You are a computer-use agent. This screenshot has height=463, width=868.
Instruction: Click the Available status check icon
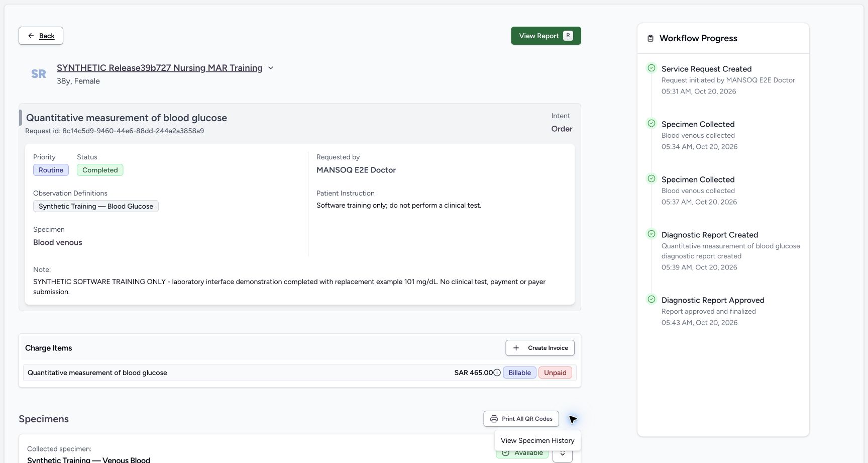[x=506, y=453]
